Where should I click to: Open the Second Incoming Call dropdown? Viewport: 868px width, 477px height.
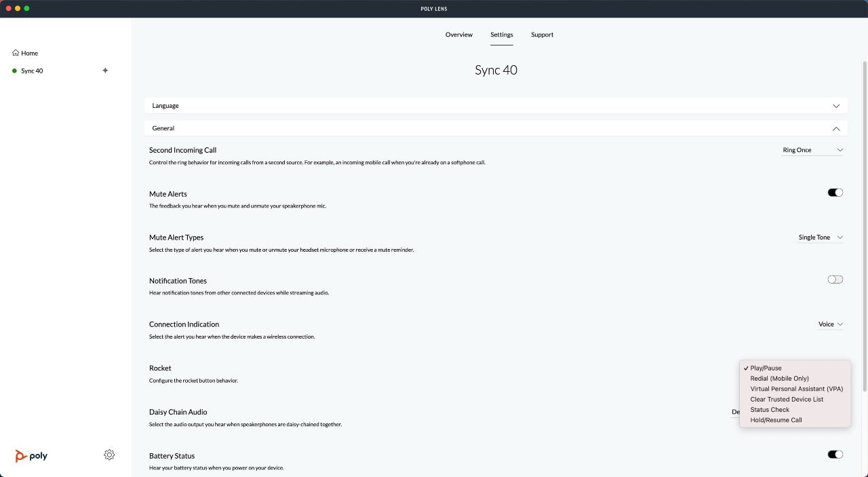pos(812,150)
